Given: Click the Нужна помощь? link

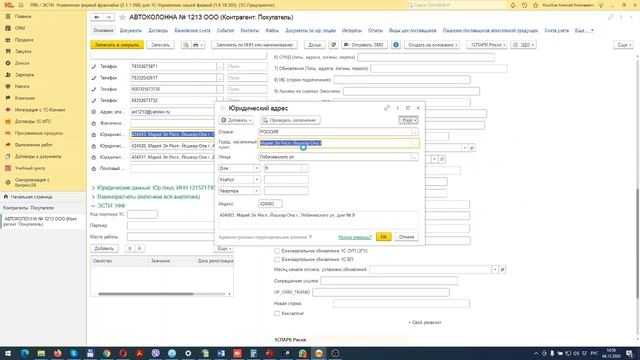Looking at the screenshot, I should click(355, 237).
